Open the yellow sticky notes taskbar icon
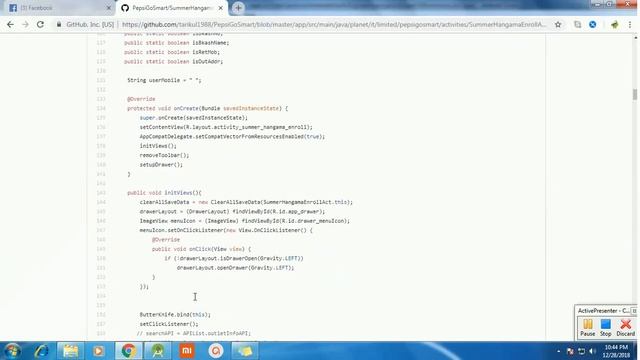640x360 pixels. pyautogui.click(x=245, y=351)
